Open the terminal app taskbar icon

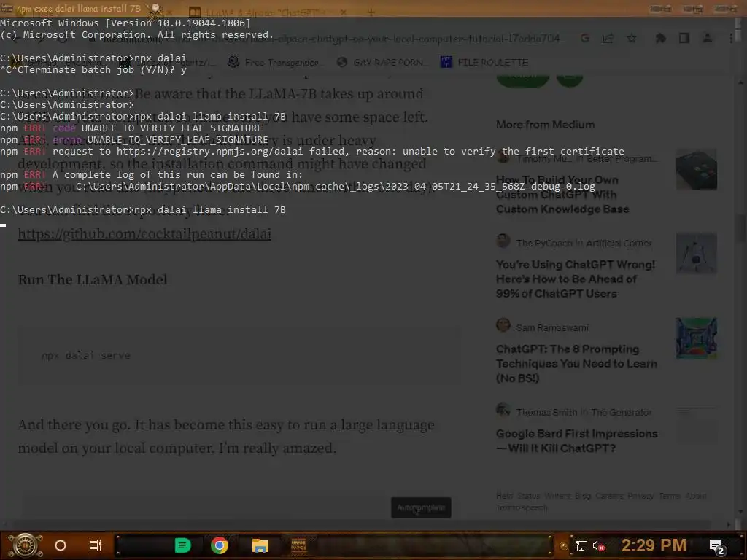coord(298,545)
